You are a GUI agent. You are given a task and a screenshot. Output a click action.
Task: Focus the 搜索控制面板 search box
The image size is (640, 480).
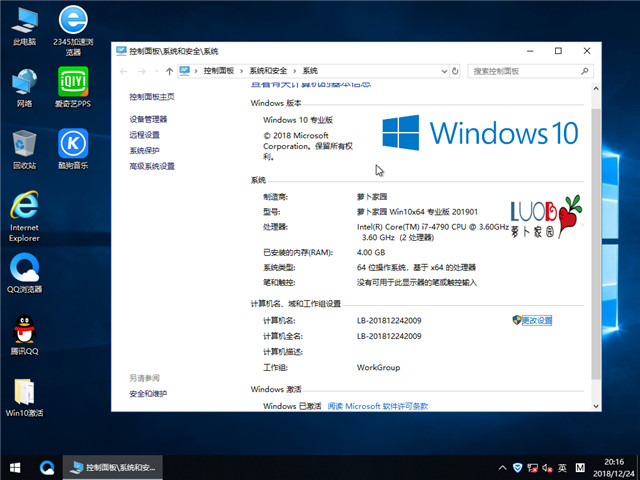(x=530, y=71)
